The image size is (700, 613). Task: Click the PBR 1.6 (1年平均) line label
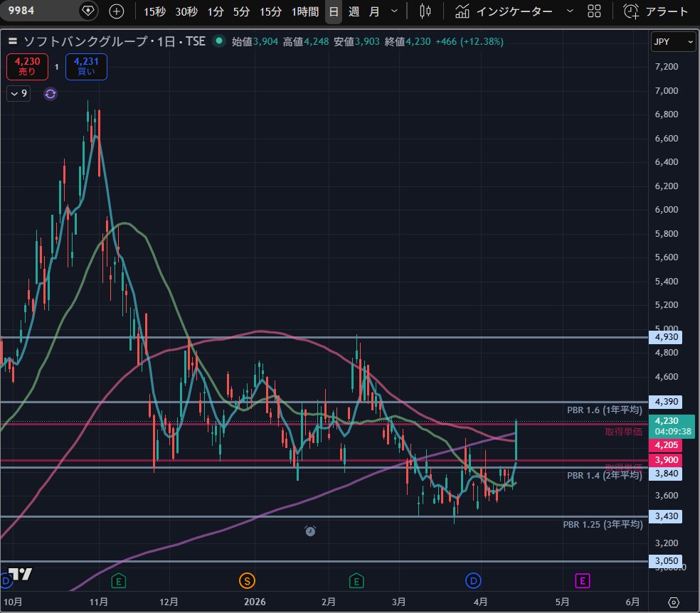pos(605,410)
